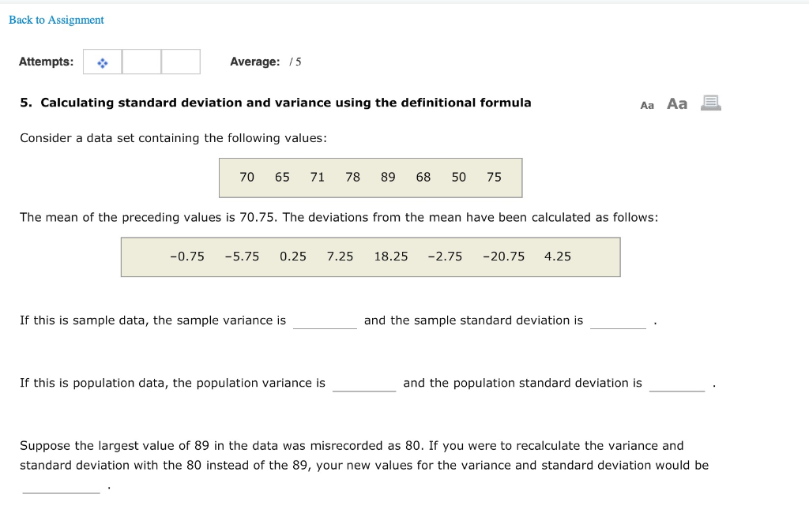This screenshot has height=532, width=809.
Task: Select the second empty Attempts box
Action: (x=142, y=62)
